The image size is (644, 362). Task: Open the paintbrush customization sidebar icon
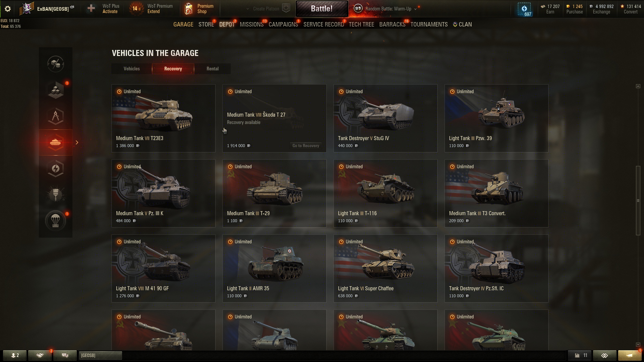pos(56,194)
